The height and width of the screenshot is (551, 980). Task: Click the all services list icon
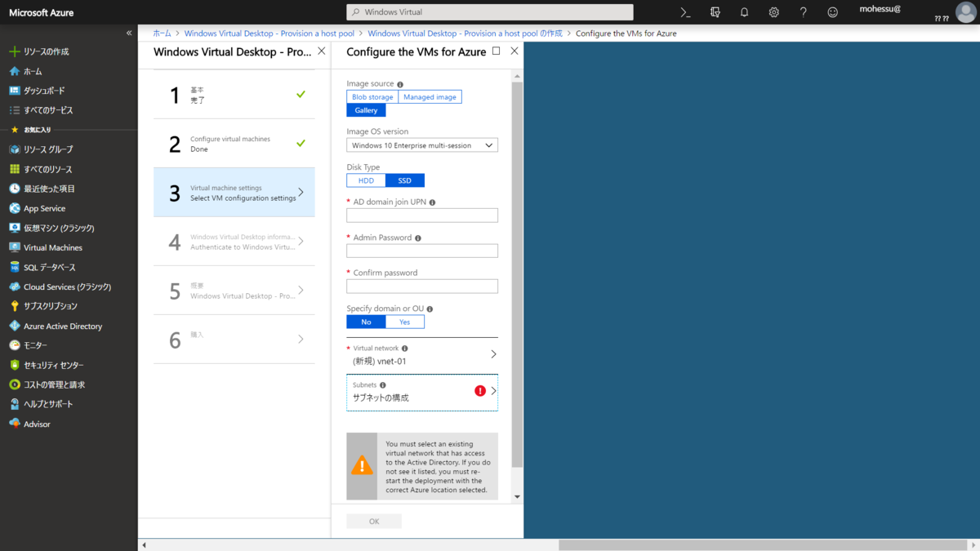14,110
